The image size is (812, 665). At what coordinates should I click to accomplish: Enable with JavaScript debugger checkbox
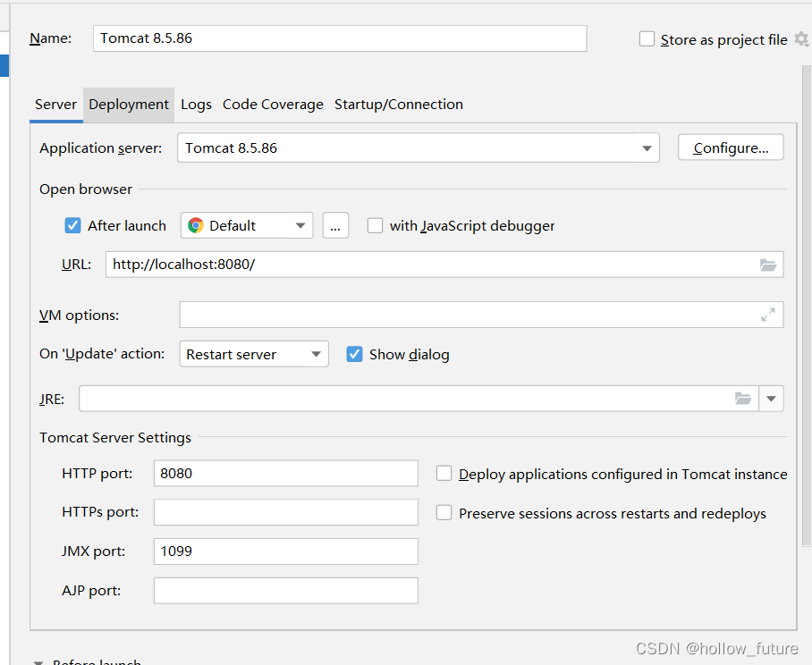point(375,225)
